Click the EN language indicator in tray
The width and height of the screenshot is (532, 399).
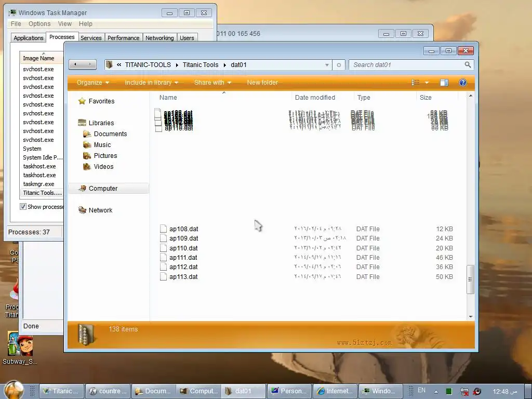(421, 391)
